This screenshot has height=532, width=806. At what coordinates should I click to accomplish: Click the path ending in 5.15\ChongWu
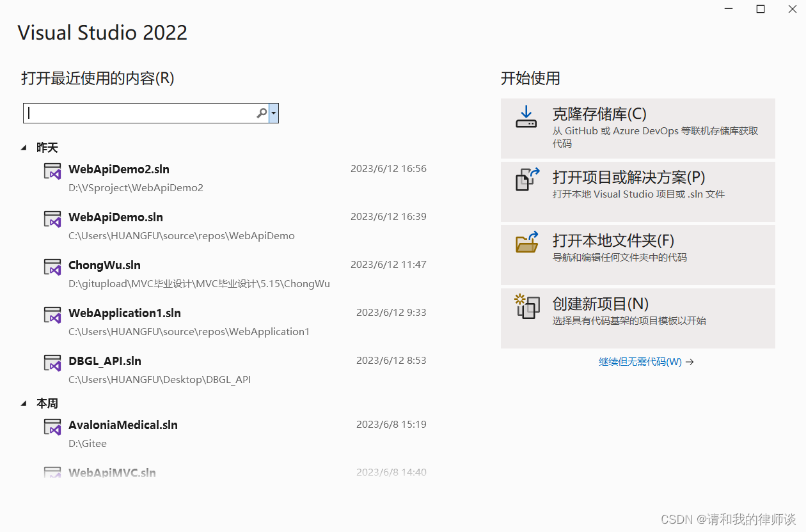(199, 284)
